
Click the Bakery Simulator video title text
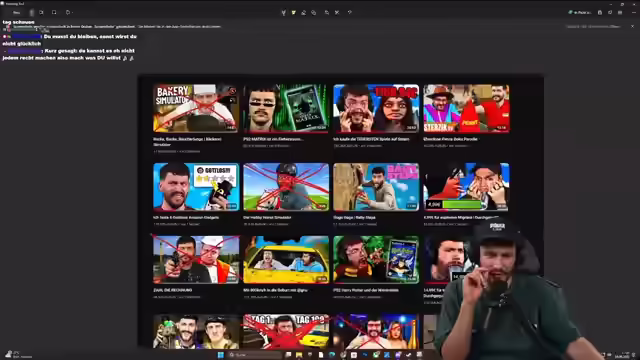pyautogui.click(x=187, y=142)
